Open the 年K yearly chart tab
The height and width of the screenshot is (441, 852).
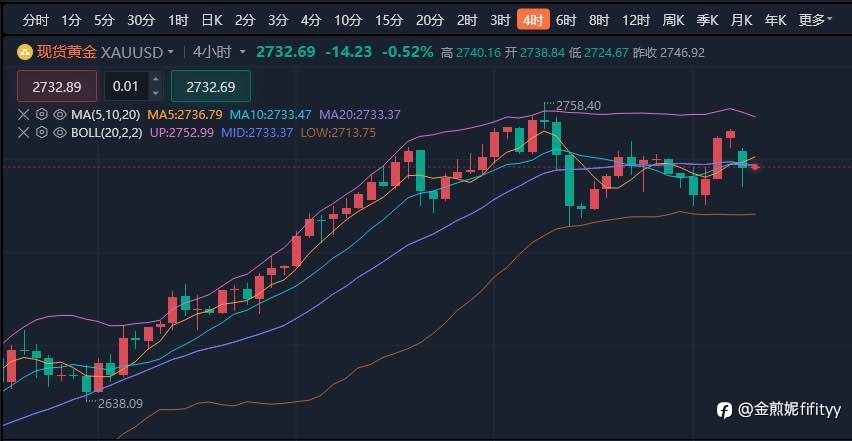[775, 21]
